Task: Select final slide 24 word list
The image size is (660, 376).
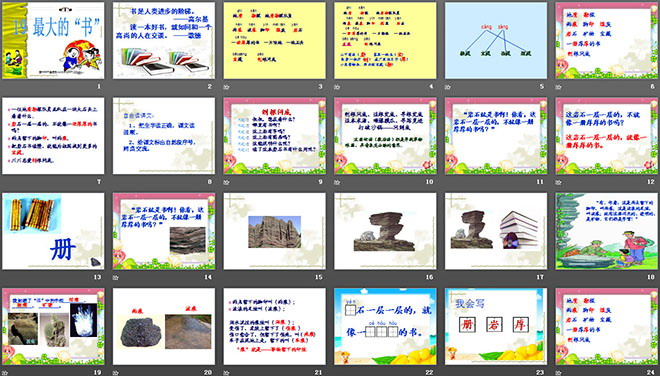Action: [607, 326]
